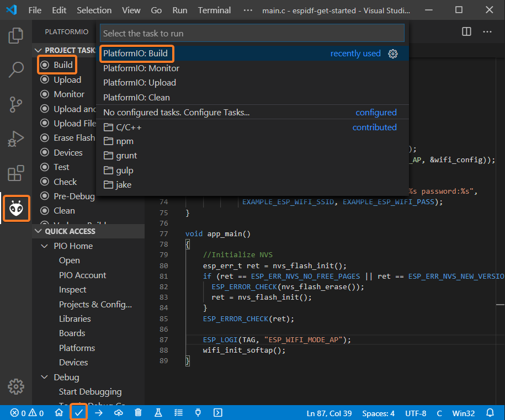
Task: Click the 'Select the task to run' input
Action: coord(252,33)
